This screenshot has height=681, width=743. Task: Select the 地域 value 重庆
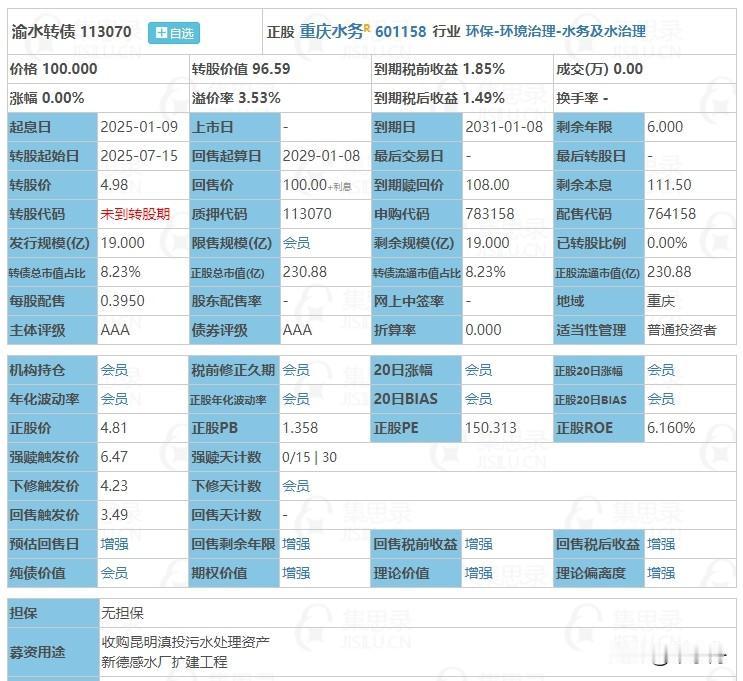661,301
